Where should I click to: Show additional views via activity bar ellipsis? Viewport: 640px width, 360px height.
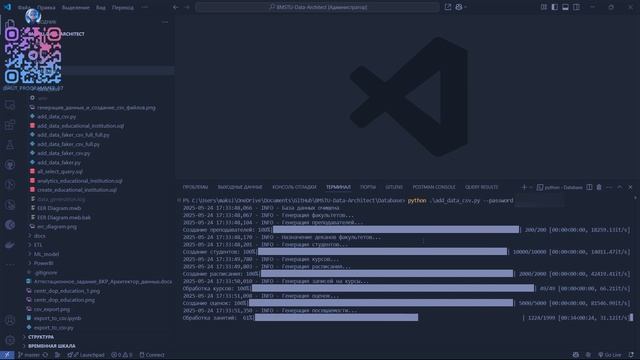[10, 264]
